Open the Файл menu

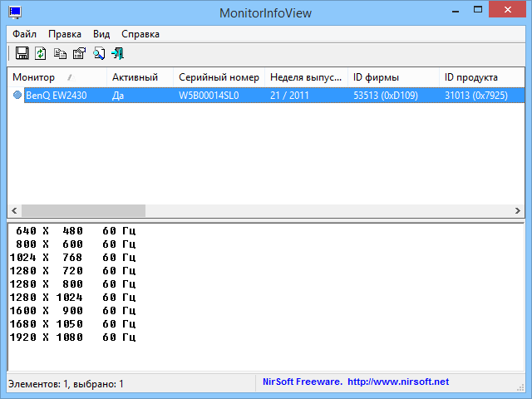24,34
